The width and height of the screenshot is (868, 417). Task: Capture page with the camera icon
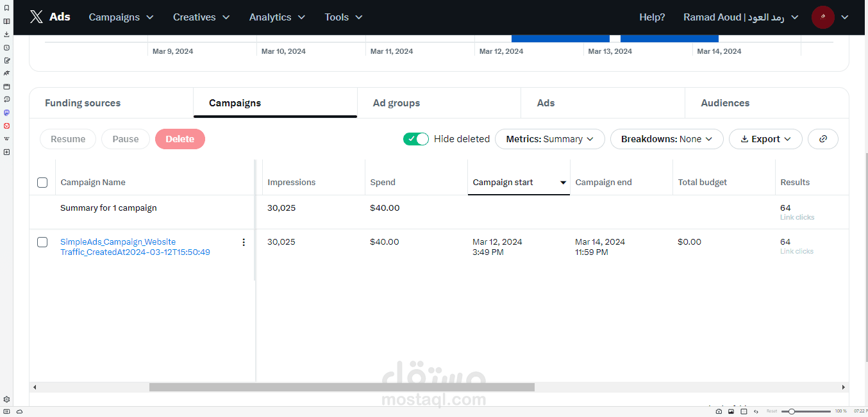click(719, 411)
